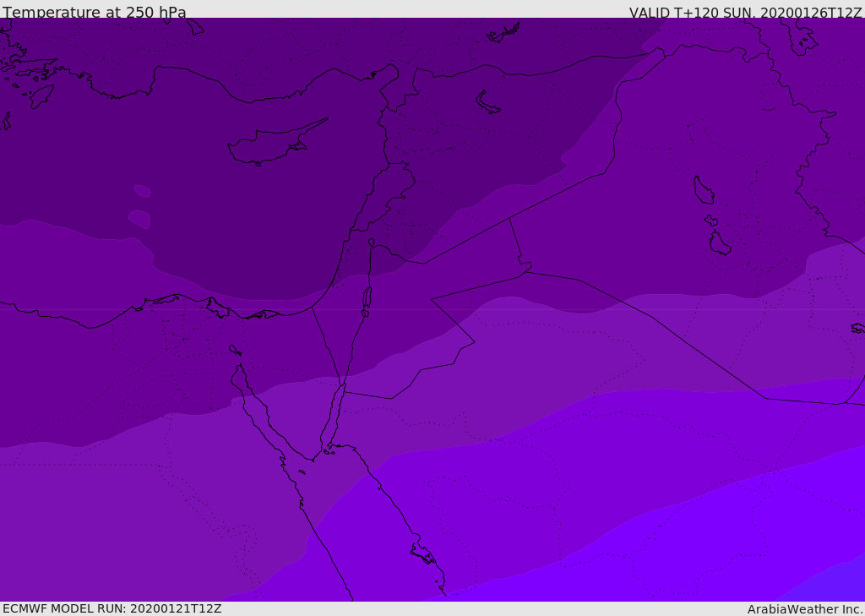This screenshot has width=865, height=616.
Task: Click the 'ArabiaWeather Inc.' credit text
Action: (x=805, y=609)
